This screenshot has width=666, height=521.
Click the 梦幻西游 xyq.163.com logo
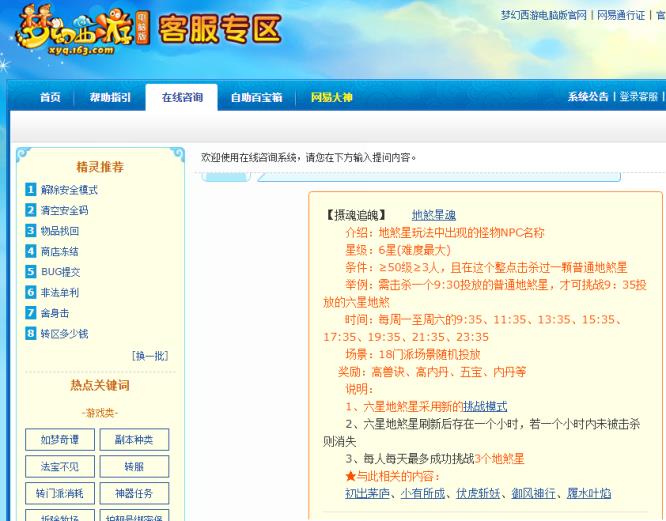pos(82,31)
